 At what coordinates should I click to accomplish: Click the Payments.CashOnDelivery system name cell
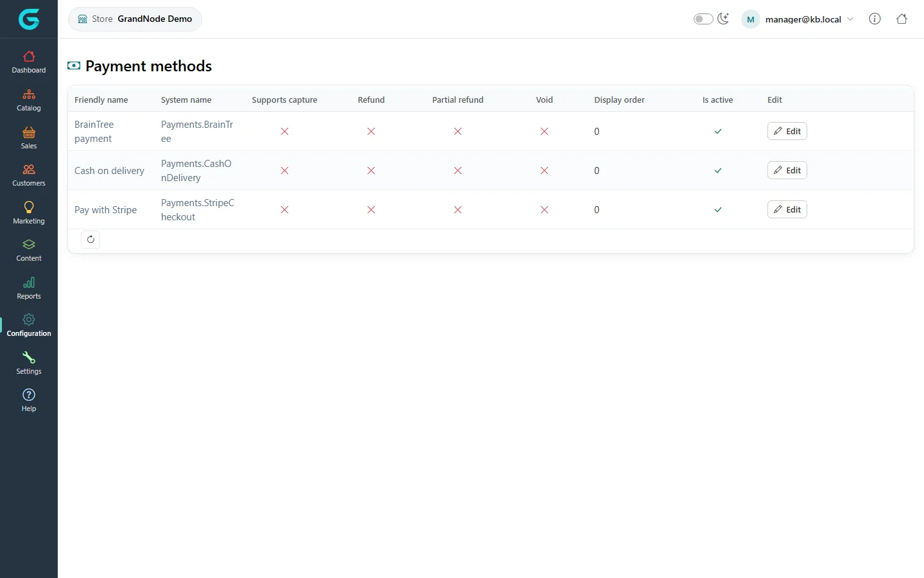coord(196,171)
